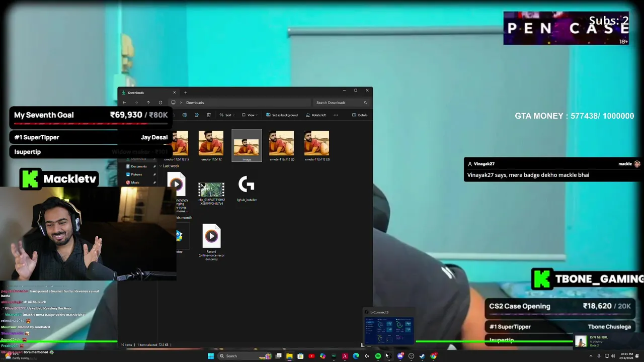The width and height of the screenshot is (644, 362).
Task: Open the clock and date in taskbar
Action: (x=626, y=356)
